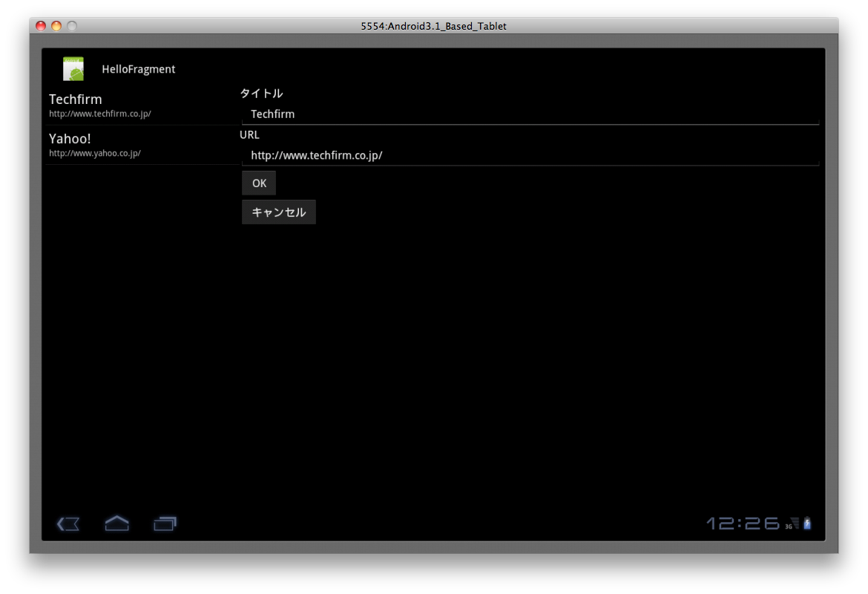This screenshot has height=594, width=868.
Task: Click the title field containing Techfirm
Action: [530, 114]
